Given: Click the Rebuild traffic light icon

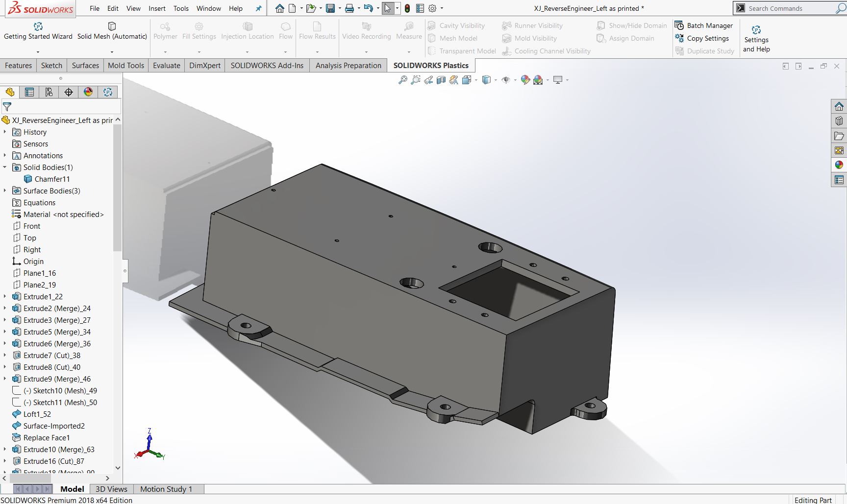Looking at the screenshot, I should [407, 8].
